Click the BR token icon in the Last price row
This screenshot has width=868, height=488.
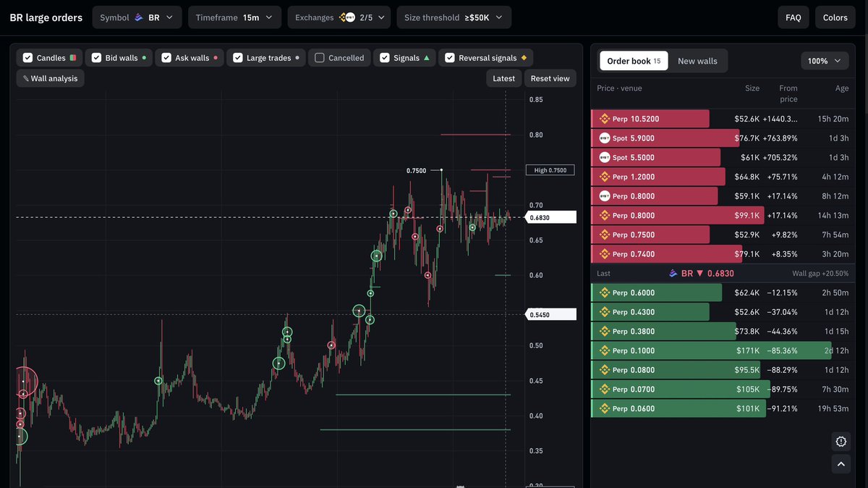tap(674, 274)
